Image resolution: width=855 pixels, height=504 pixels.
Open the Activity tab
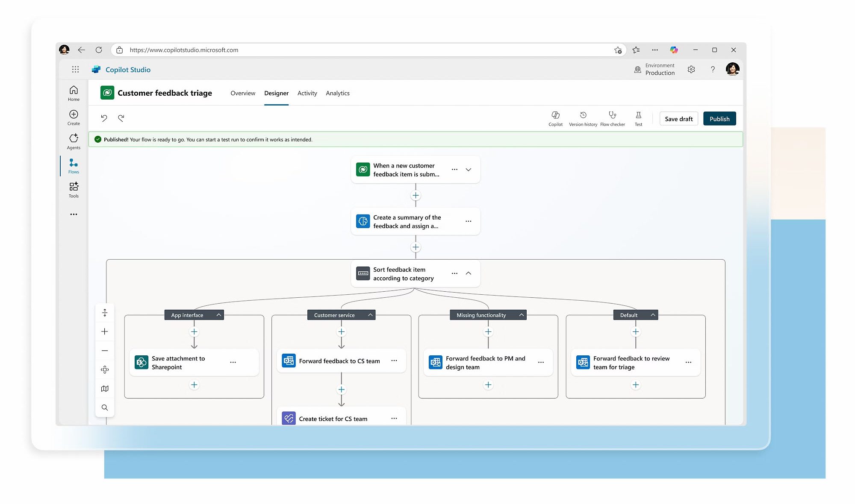(307, 93)
